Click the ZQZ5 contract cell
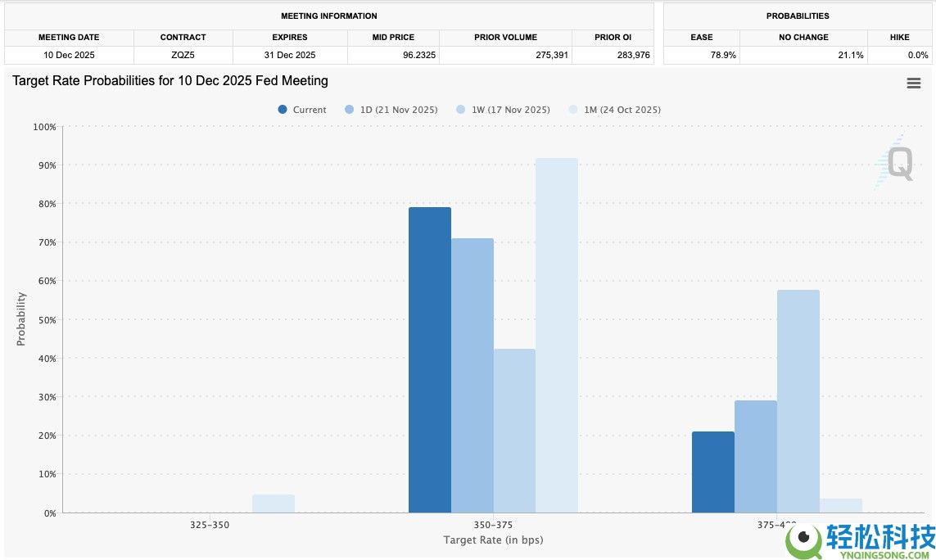 183,55
